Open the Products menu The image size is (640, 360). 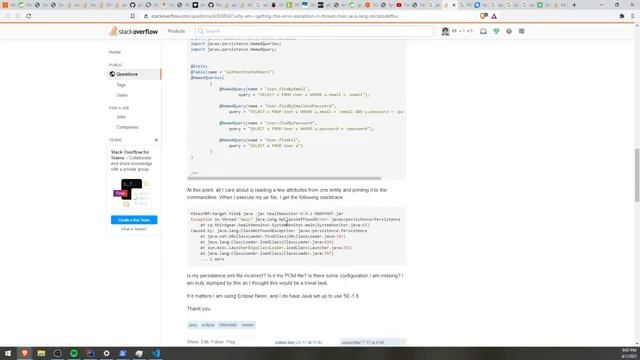176,31
